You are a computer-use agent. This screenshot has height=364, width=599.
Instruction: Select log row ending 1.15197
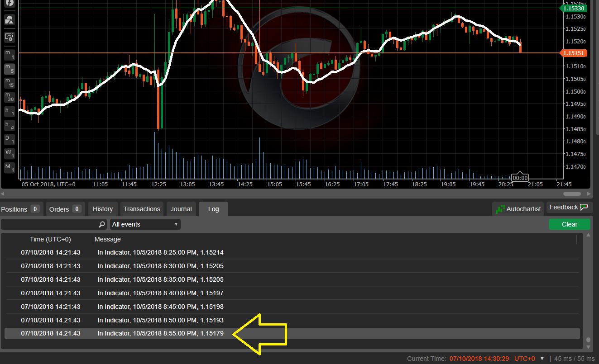(x=292, y=293)
